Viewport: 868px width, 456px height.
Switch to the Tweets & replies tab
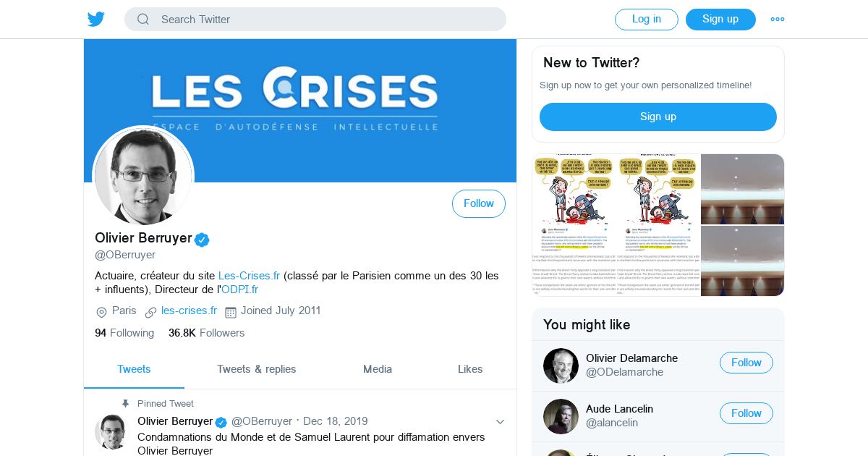257,369
